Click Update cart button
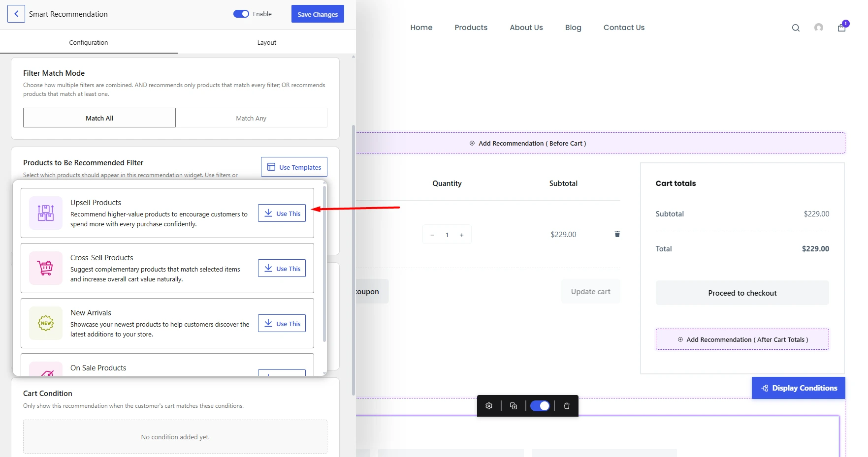This screenshot has height=457, width=868. point(591,292)
